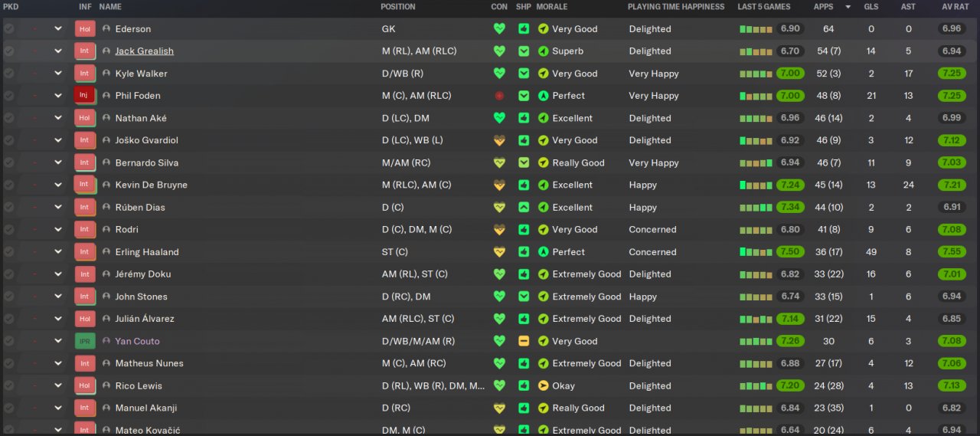Click the person icon beside Kyle Walker

pos(106,74)
